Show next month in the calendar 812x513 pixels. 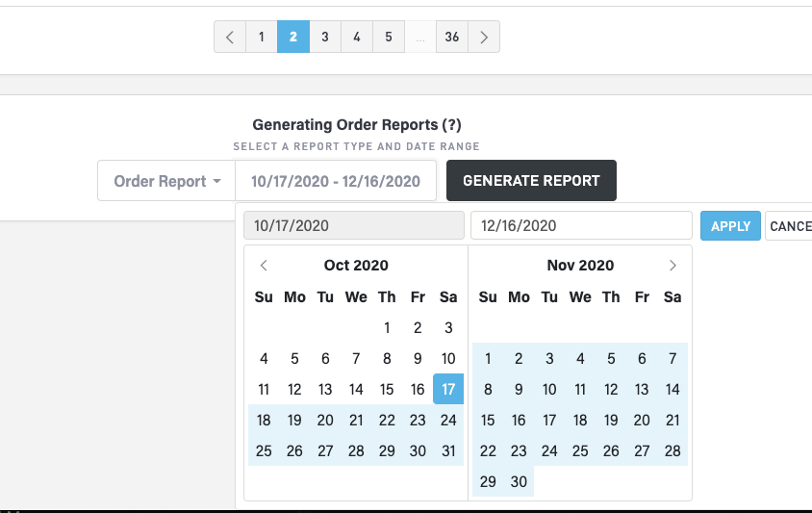672,266
